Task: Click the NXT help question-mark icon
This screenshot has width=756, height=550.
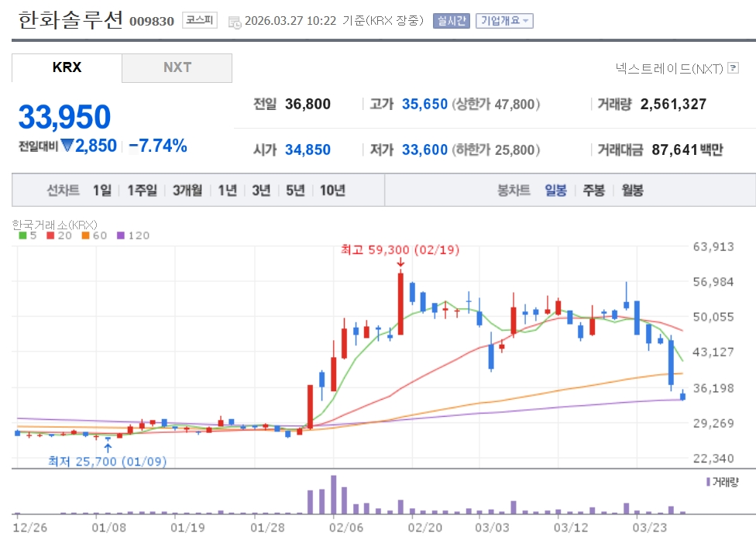Action: [733, 68]
